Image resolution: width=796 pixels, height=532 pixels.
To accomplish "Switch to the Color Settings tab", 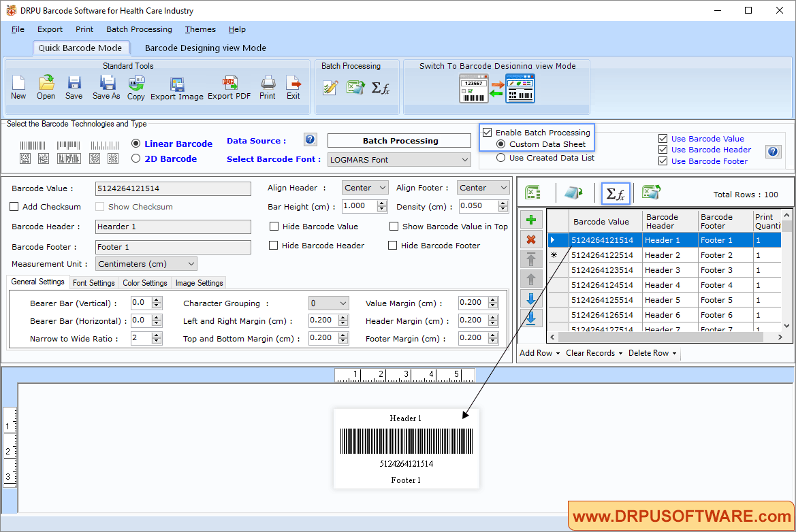I will coord(144,282).
